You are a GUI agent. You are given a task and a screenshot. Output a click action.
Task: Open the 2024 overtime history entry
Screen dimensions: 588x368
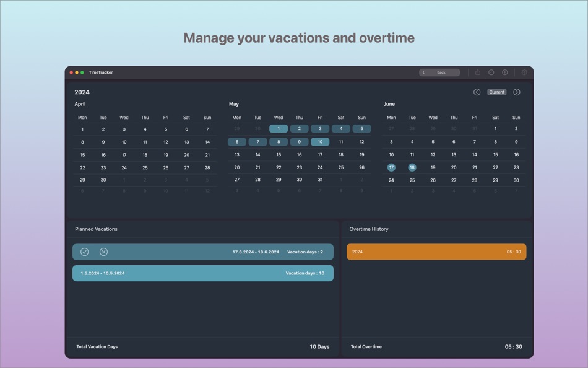(436, 252)
